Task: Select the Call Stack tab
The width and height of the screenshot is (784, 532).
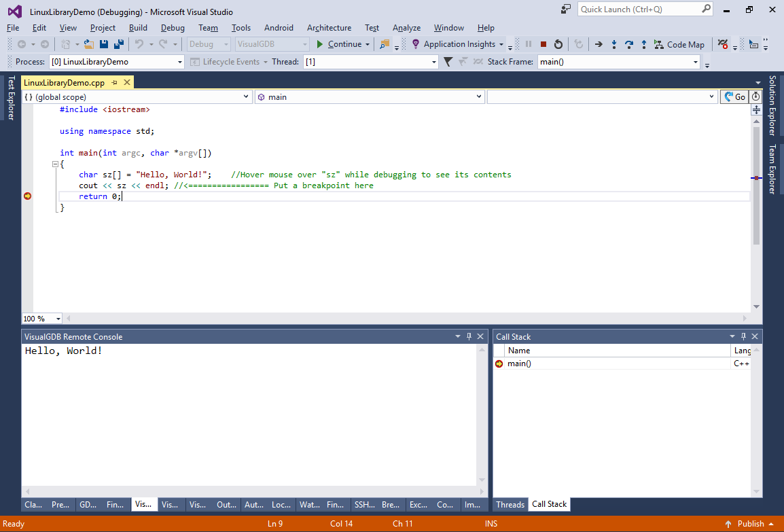Action: [x=549, y=504]
